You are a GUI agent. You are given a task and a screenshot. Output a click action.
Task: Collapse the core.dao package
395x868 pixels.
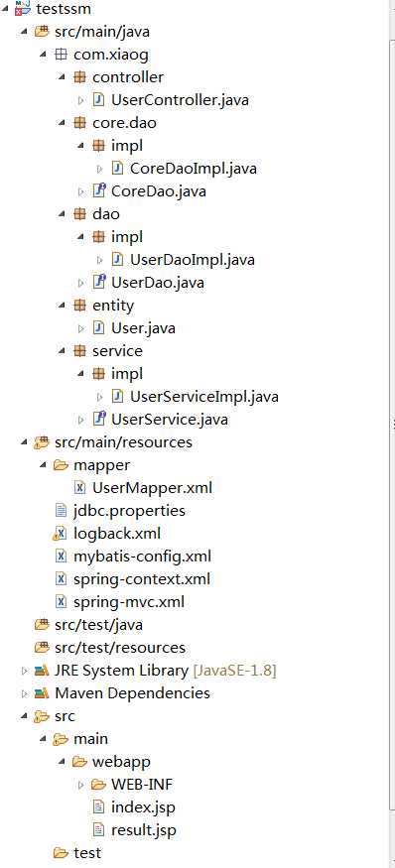(x=63, y=124)
